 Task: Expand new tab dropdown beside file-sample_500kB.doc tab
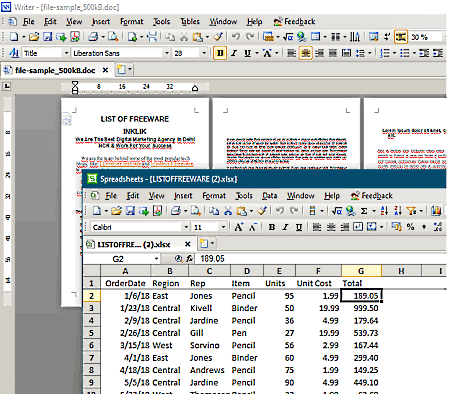(130, 70)
